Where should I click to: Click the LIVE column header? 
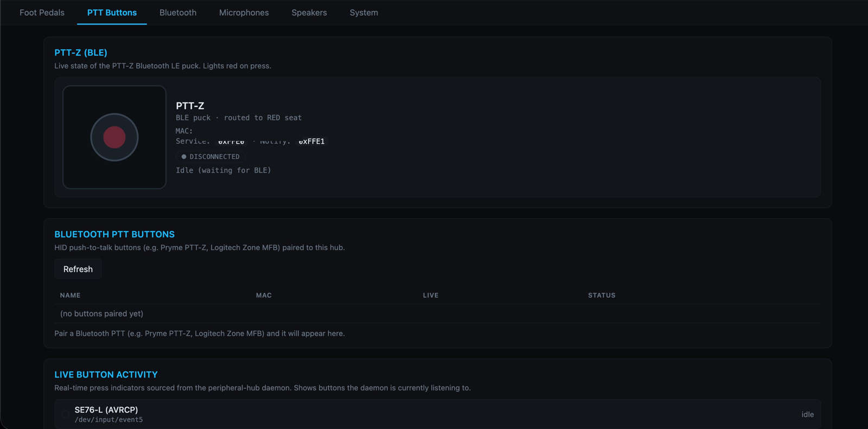click(431, 295)
